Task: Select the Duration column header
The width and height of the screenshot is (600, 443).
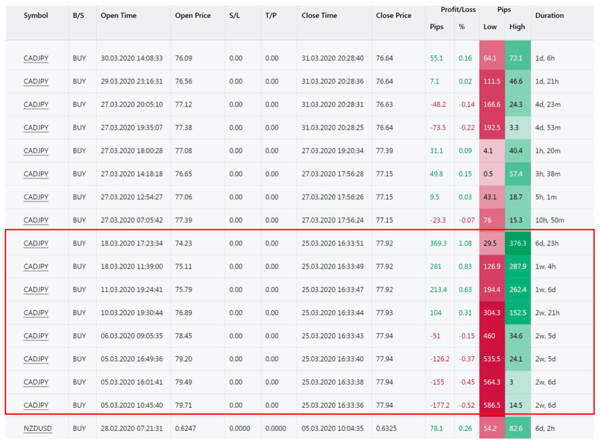Action: pyautogui.click(x=549, y=16)
